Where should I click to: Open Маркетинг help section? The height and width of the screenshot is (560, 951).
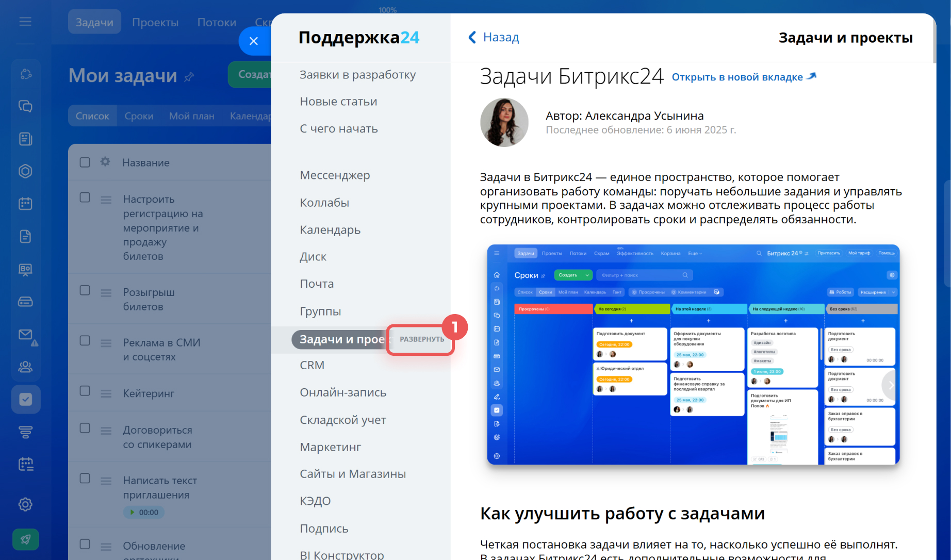tap(330, 447)
